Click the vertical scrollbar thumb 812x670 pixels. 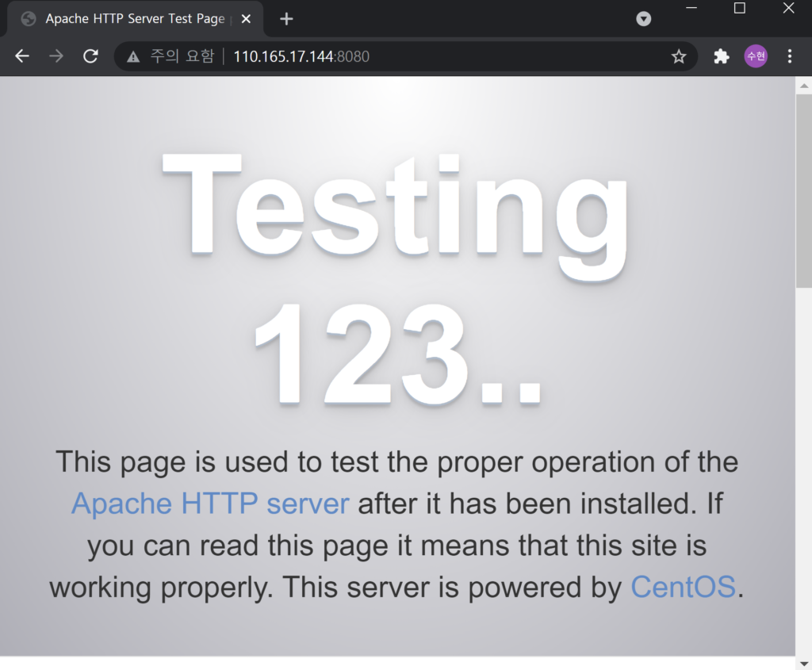tap(804, 190)
